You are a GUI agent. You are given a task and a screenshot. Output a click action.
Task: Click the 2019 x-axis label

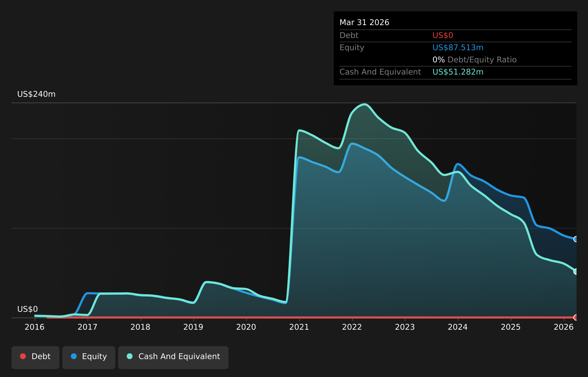tap(193, 327)
